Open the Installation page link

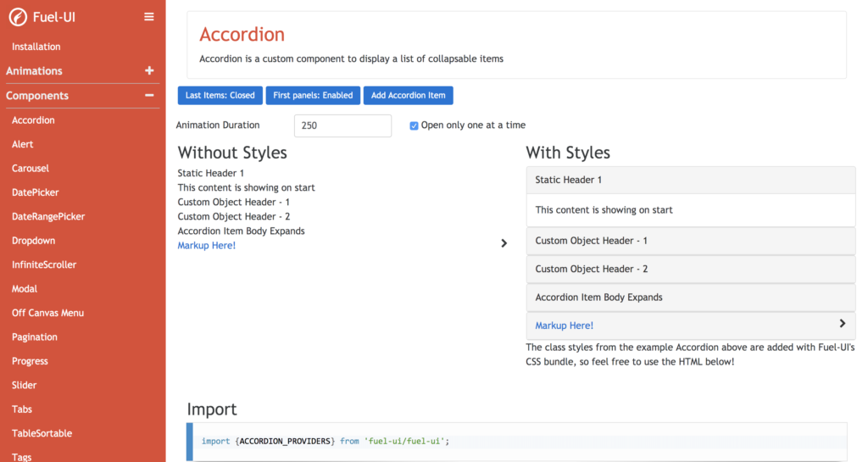pyautogui.click(x=36, y=47)
